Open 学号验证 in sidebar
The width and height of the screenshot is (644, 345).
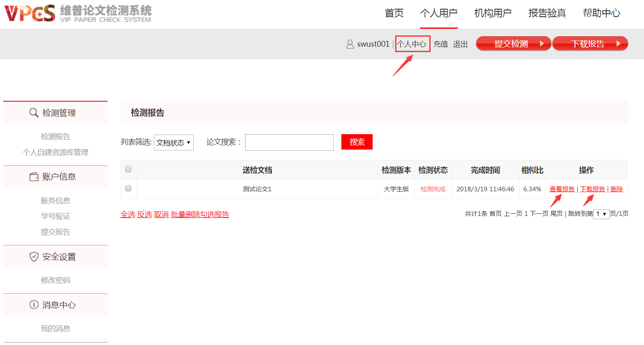coord(55,216)
